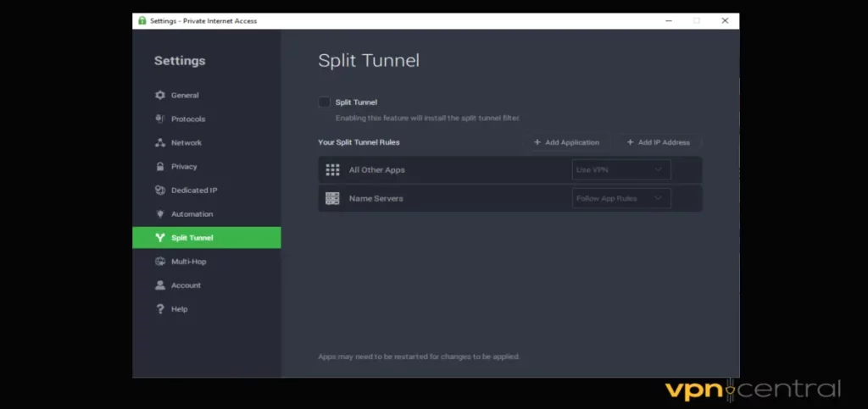Viewport: 868px width, 409px height.
Task: Click the Name Servers row label
Action: point(376,198)
